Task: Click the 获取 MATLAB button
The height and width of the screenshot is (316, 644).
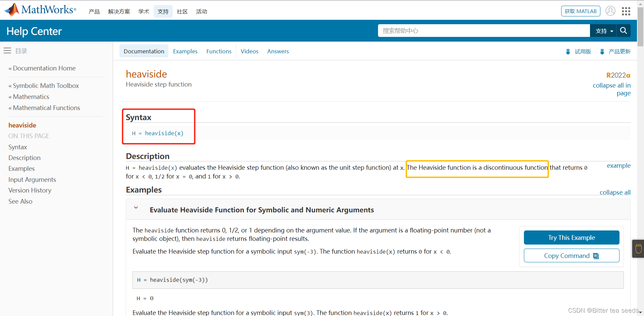Action: coord(581,11)
